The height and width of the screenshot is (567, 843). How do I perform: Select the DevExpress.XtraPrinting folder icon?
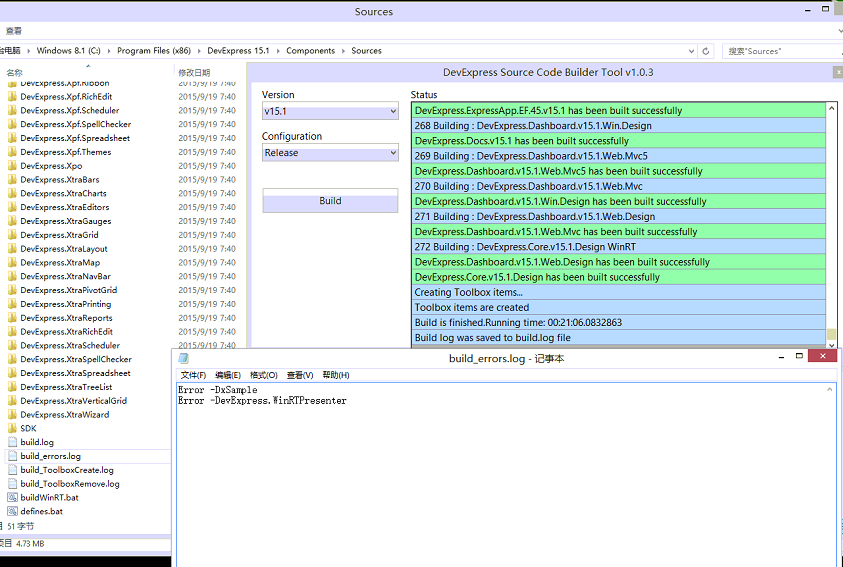[x=12, y=304]
